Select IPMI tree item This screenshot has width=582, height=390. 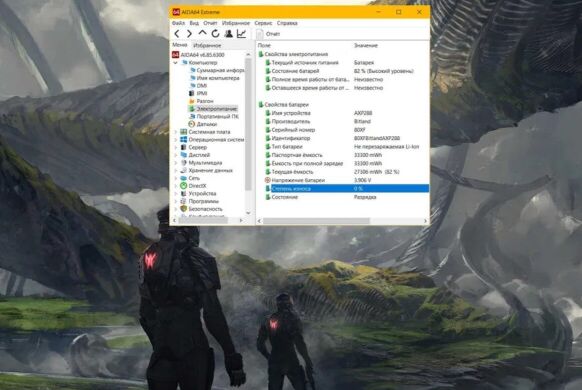202,93
